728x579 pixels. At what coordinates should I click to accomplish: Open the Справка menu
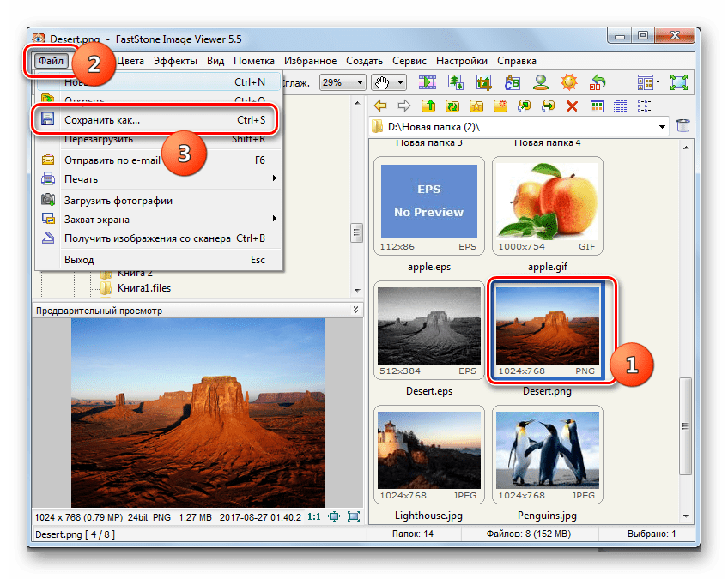[517, 61]
